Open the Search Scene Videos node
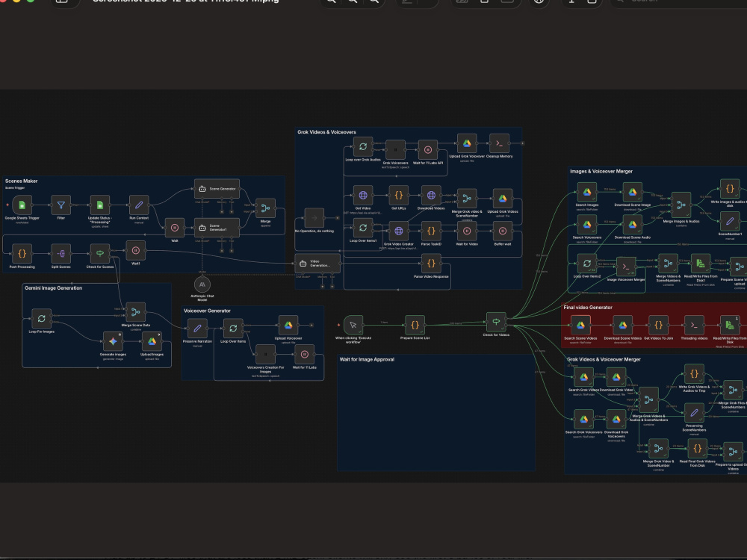Image resolution: width=747 pixels, height=560 pixels. 580,325
